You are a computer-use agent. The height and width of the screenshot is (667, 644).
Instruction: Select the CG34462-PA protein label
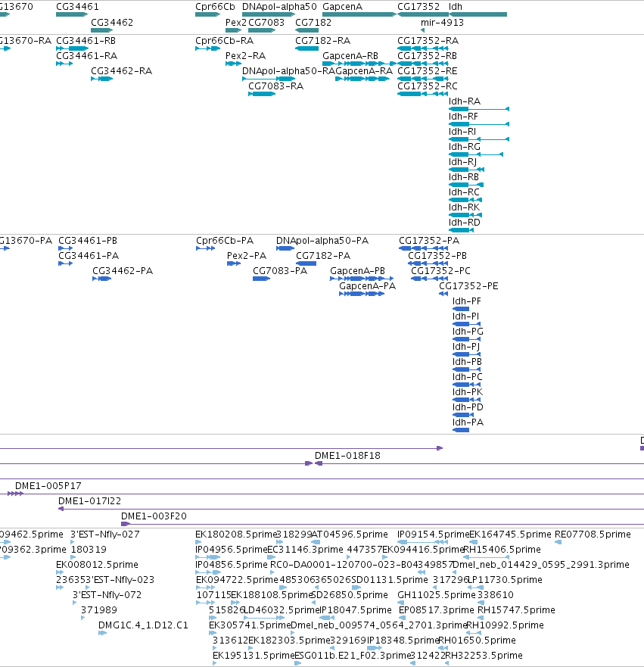click(123, 270)
